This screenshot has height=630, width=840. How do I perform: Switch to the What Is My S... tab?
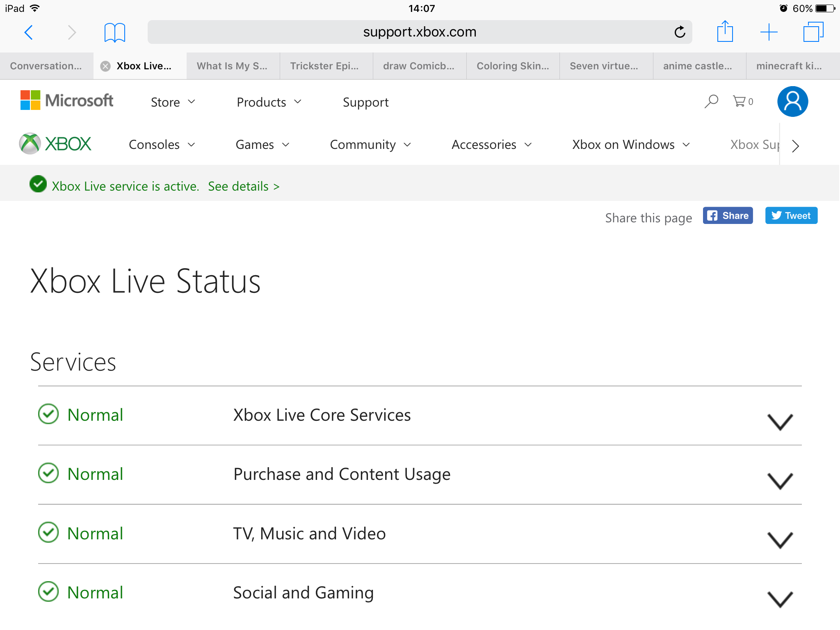(x=233, y=66)
